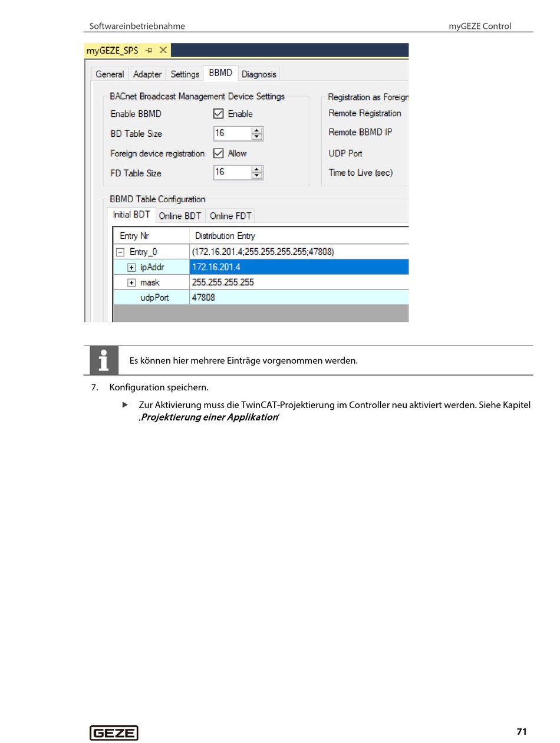
Task: Click the Remote Registration label
Action: 365,113
